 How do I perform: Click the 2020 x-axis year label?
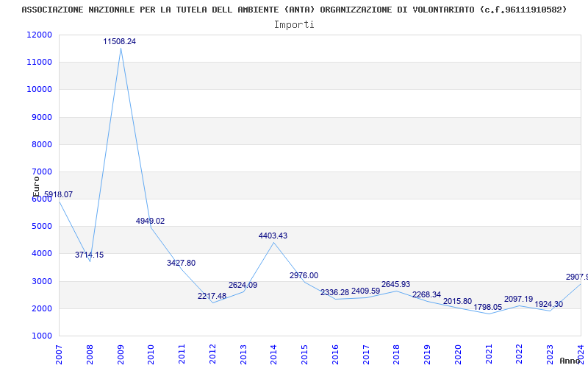coord(458,354)
